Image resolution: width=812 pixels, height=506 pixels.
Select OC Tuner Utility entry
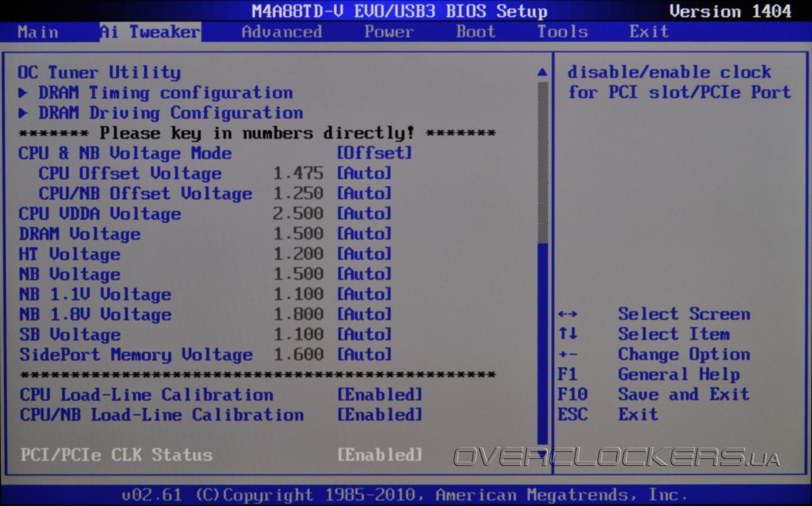click(99, 72)
